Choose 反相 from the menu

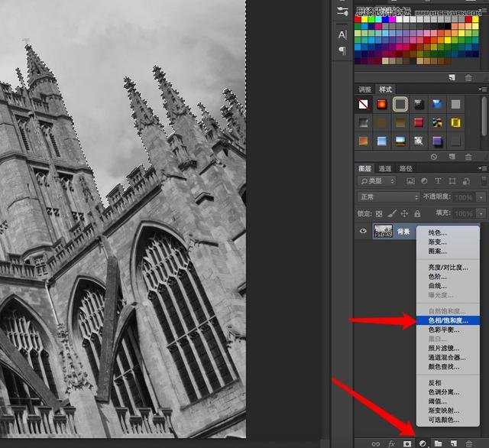tap(448, 383)
